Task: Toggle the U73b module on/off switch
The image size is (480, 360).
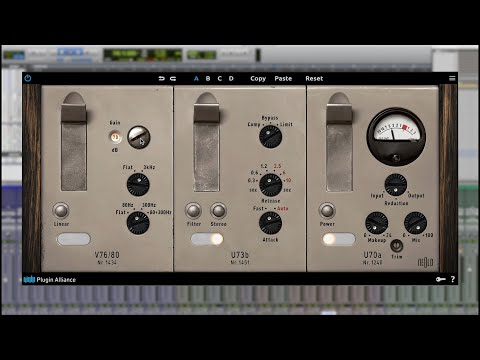Action: coord(207,239)
